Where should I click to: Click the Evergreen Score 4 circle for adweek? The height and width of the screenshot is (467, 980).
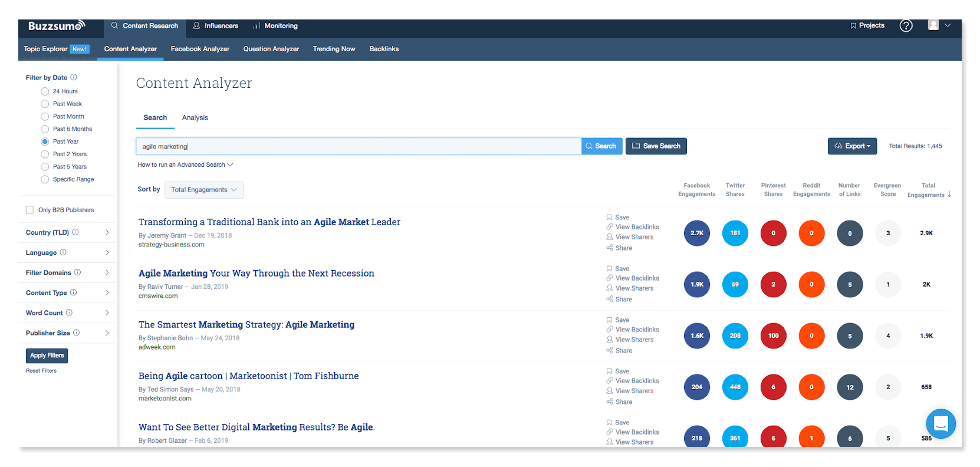click(888, 336)
